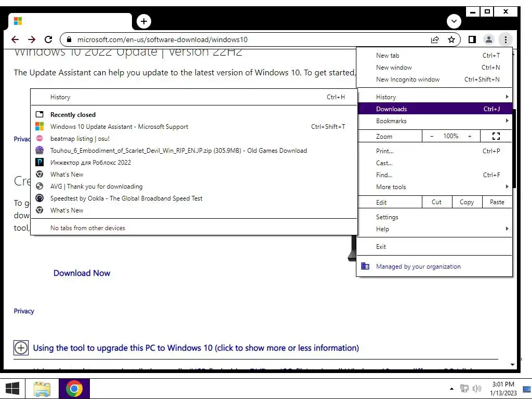Image resolution: width=532 pixels, height=399 pixels.
Task: Choose Exit in the Chrome menu
Action: (434, 247)
